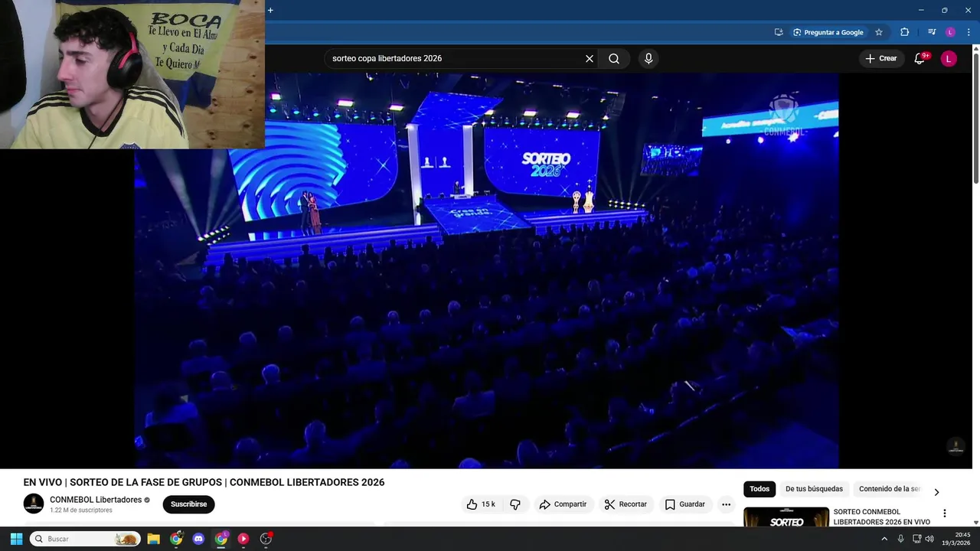
Task: Open Chrome media controls icon
Action: (932, 32)
